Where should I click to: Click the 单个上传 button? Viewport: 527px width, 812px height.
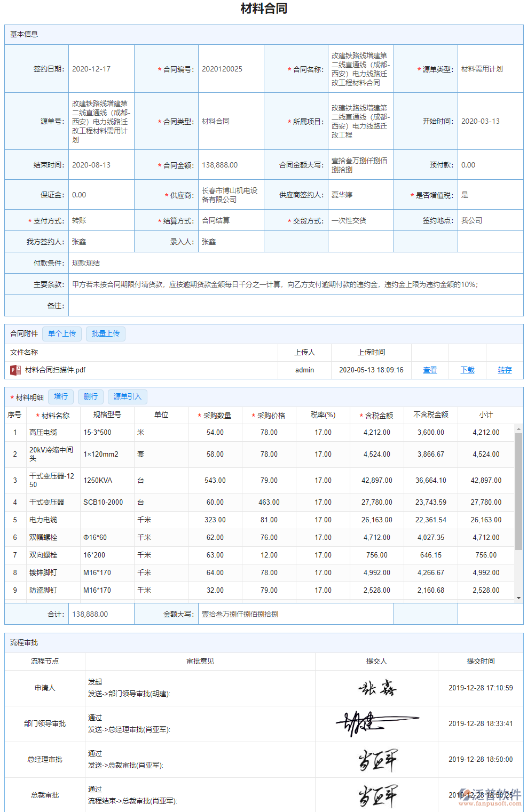[62, 334]
